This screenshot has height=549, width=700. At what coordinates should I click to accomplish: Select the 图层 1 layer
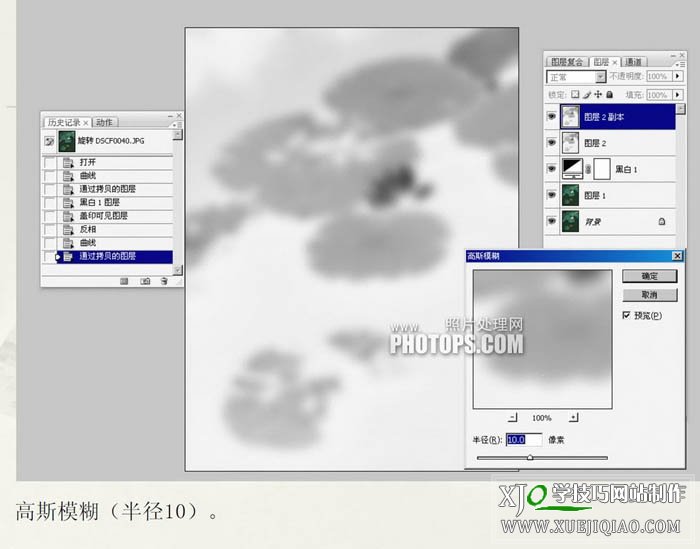pos(618,195)
